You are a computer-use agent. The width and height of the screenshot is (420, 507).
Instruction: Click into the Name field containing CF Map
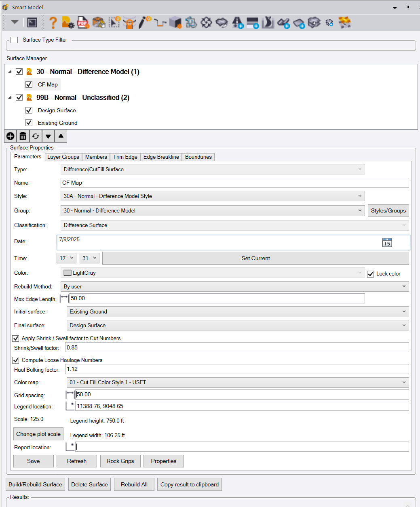(x=235, y=183)
